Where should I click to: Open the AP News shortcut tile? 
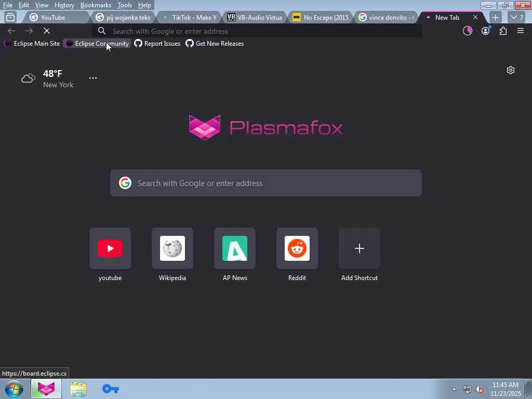point(235,248)
